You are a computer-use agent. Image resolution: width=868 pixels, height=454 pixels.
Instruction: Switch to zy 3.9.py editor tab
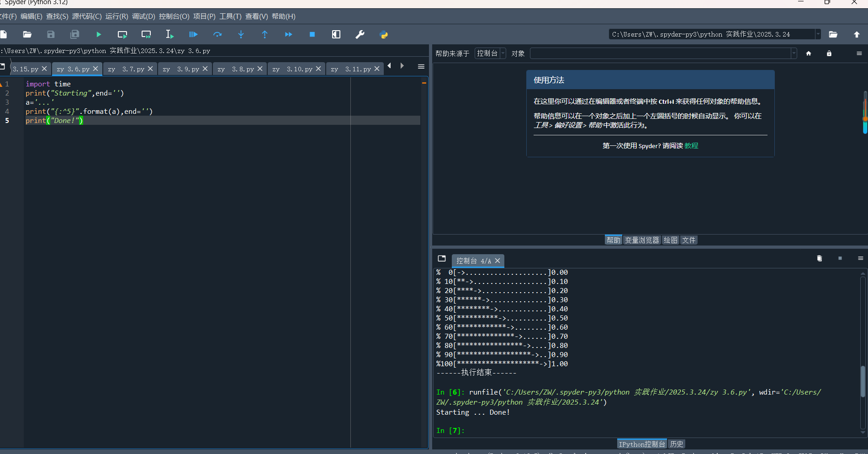point(181,69)
